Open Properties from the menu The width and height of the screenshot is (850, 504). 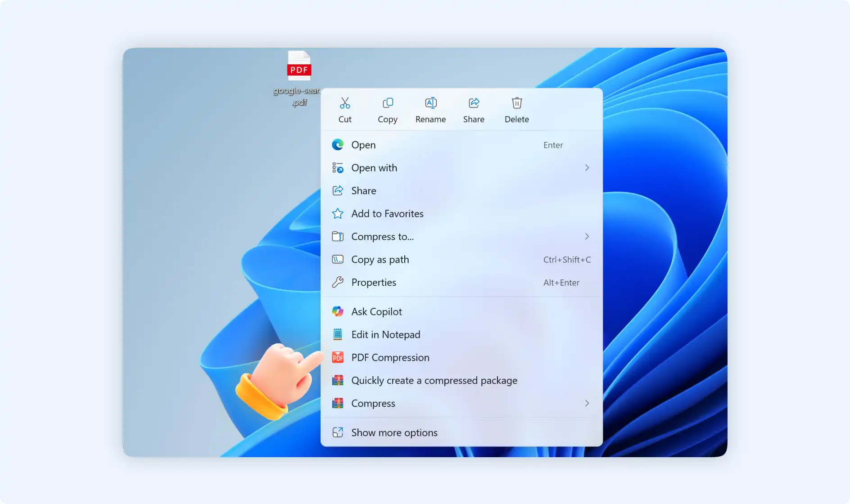click(x=461, y=283)
